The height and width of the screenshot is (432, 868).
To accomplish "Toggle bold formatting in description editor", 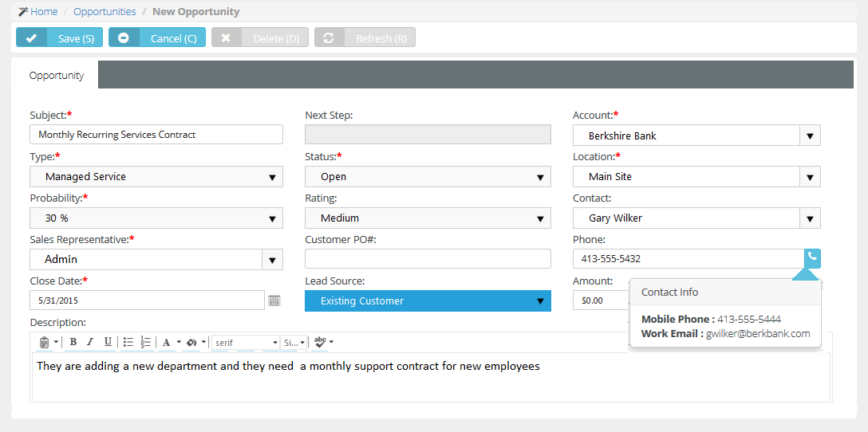I will pyautogui.click(x=73, y=341).
